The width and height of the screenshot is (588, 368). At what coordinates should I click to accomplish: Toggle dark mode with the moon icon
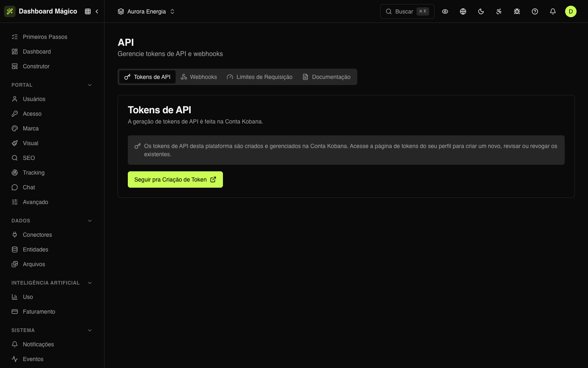pyautogui.click(x=481, y=11)
